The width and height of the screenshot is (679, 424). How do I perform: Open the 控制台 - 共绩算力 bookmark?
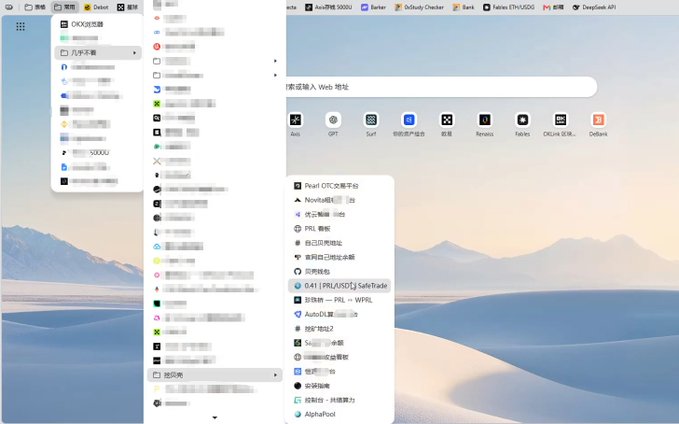340,400
